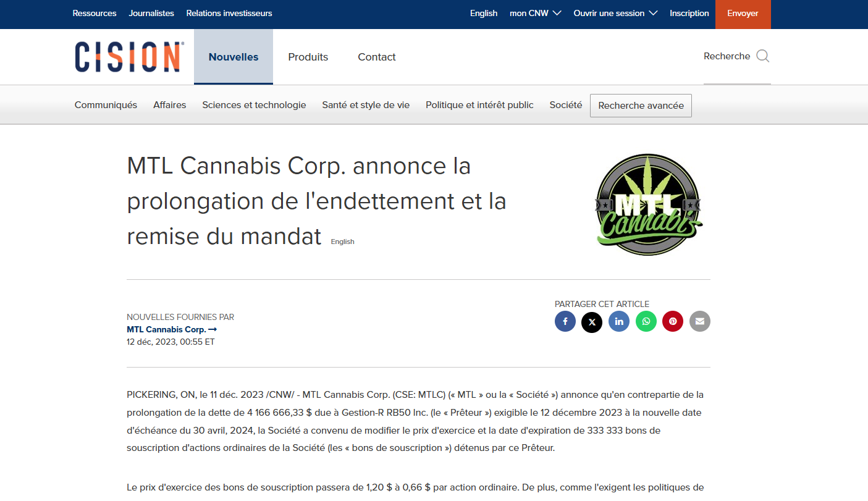
Task: Share article on LinkedIn
Action: click(x=619, y=321)
